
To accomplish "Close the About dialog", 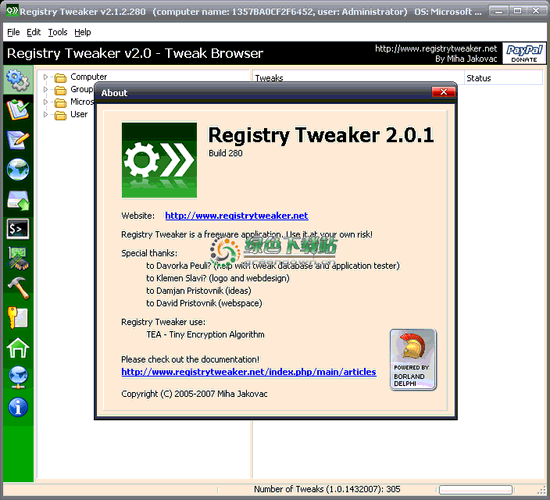I will (443, 92).
